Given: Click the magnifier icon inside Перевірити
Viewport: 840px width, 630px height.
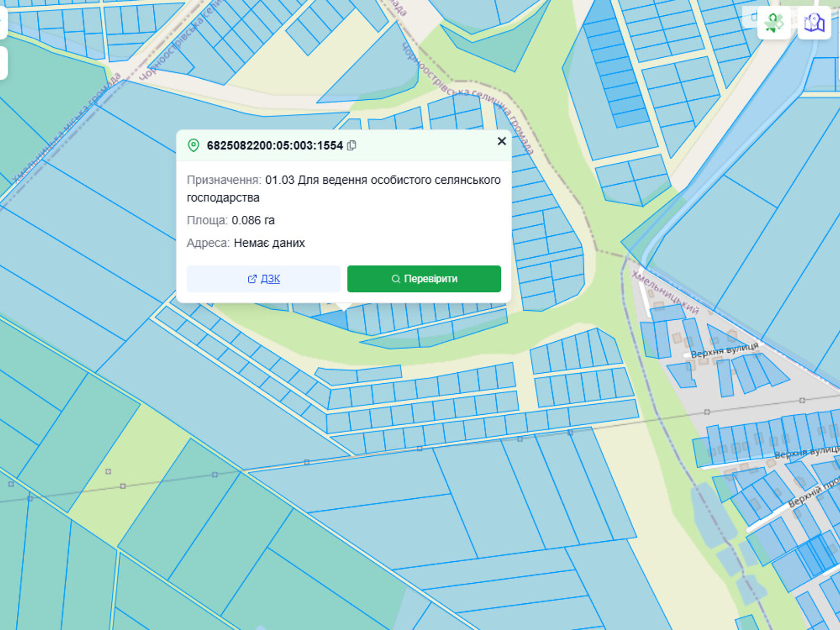Looking at the screenshot, I should pos(396,279).
